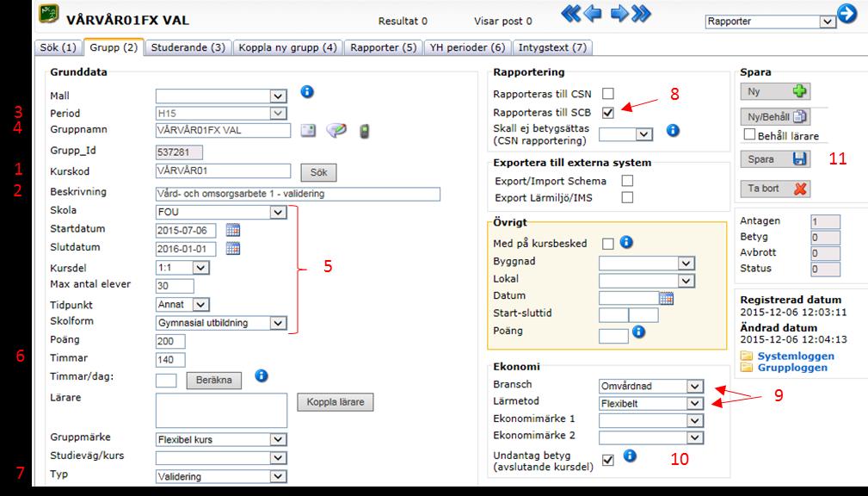Click the blue round go arrow beside Rapporter
The width and height of the screenshot is (868, 496).
[x=847, y=14]
